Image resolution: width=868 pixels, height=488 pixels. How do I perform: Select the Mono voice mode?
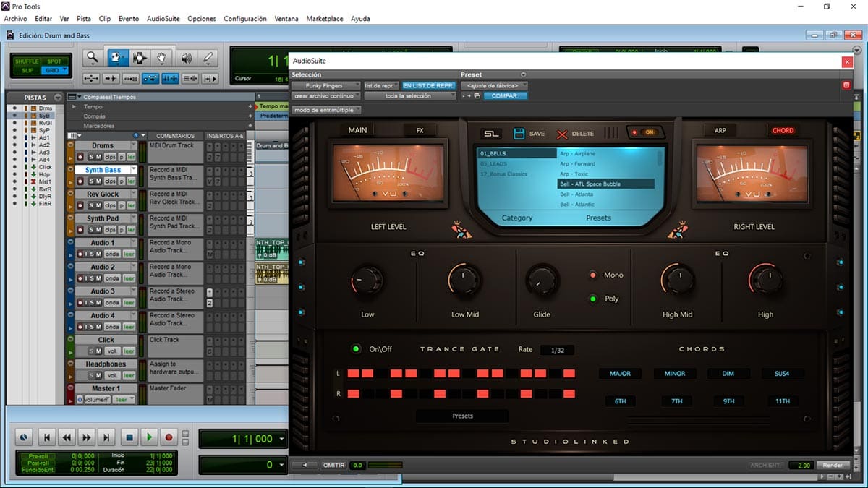pyautogui.click(x=593, y=275)
